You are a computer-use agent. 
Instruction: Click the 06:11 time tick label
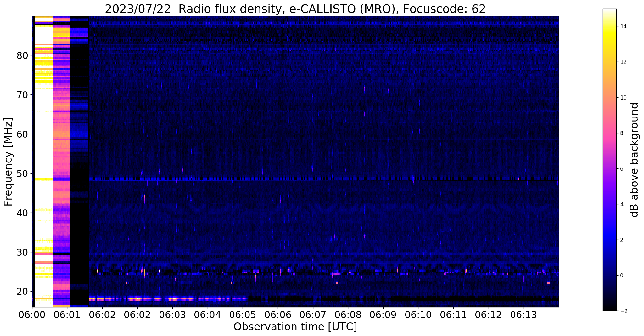pos(453,315)
